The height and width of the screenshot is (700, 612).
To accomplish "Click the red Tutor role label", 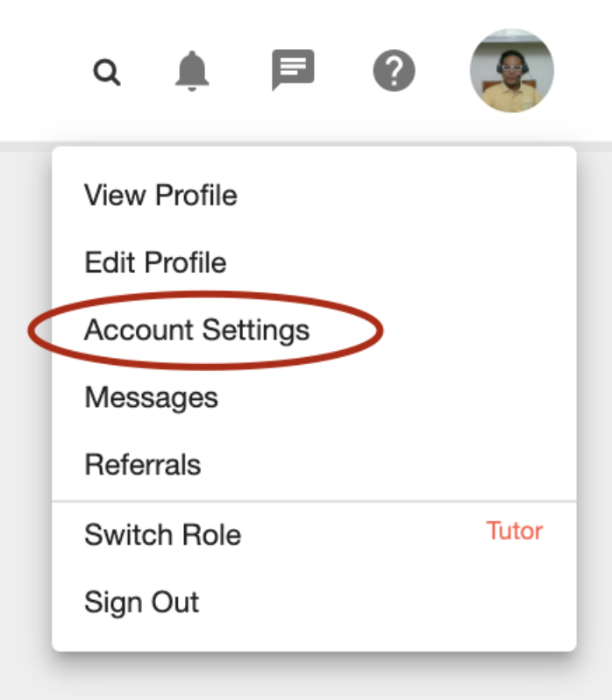I will (x=515, y=531).
